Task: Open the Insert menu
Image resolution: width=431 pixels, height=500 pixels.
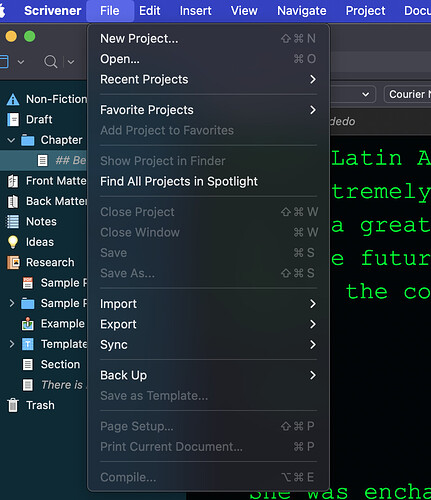Action: 196,11
